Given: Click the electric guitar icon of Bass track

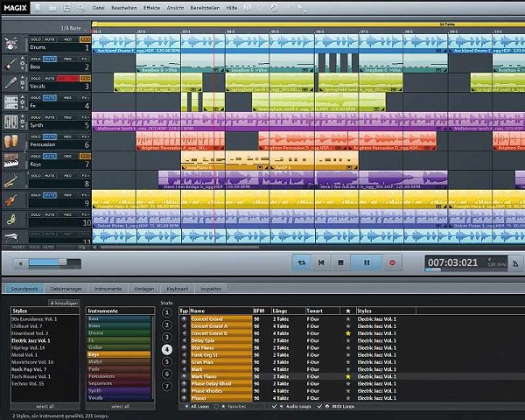Looking at the screenshot, I should point(10,63).
